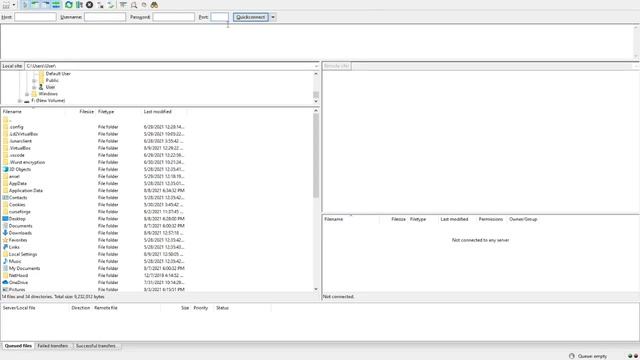Refresh the file and folder lists
Viewport: 640px width, 360px height.
pyautogui.click(x=69, y=5)
